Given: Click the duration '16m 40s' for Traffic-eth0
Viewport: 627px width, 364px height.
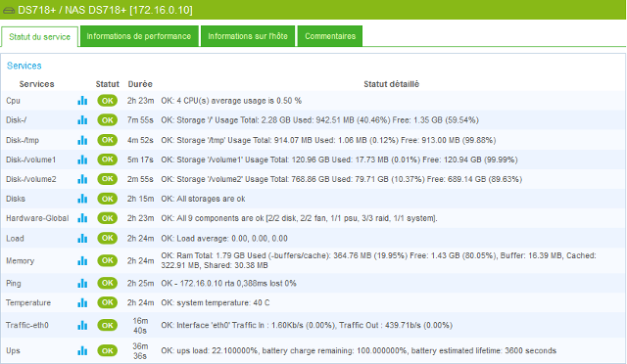Looking at the screenshot, I should [x=140, y=326].
